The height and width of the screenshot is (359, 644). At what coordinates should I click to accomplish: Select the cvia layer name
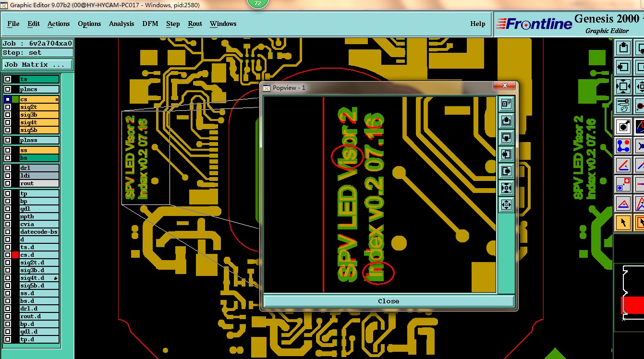point(39,224)
